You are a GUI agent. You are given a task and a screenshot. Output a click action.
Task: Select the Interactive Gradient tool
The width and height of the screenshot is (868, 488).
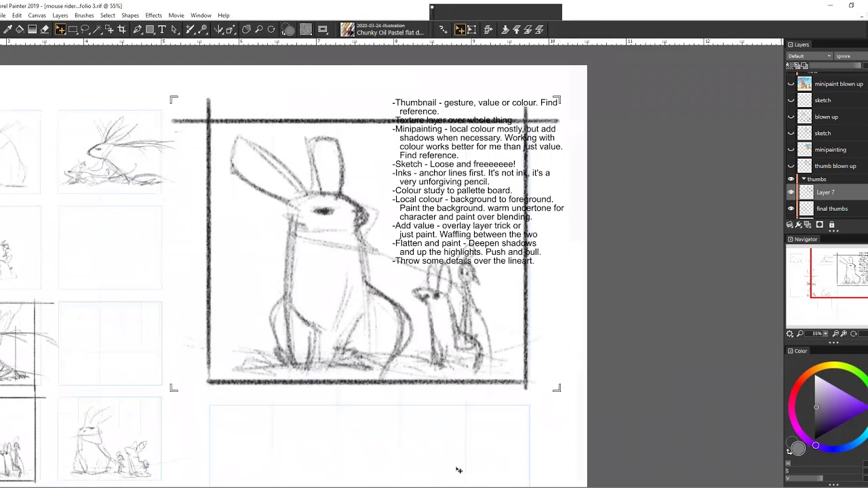click(32, 29)
